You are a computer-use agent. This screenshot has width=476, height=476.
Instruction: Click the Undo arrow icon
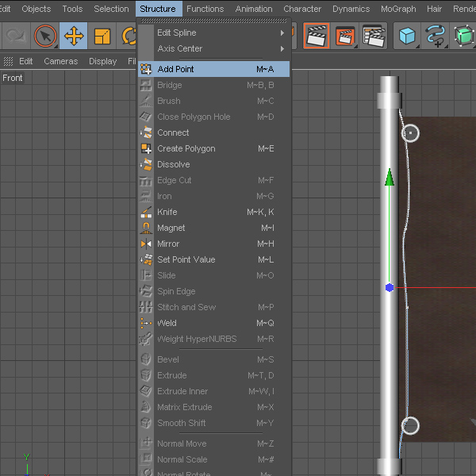[16, 36]
